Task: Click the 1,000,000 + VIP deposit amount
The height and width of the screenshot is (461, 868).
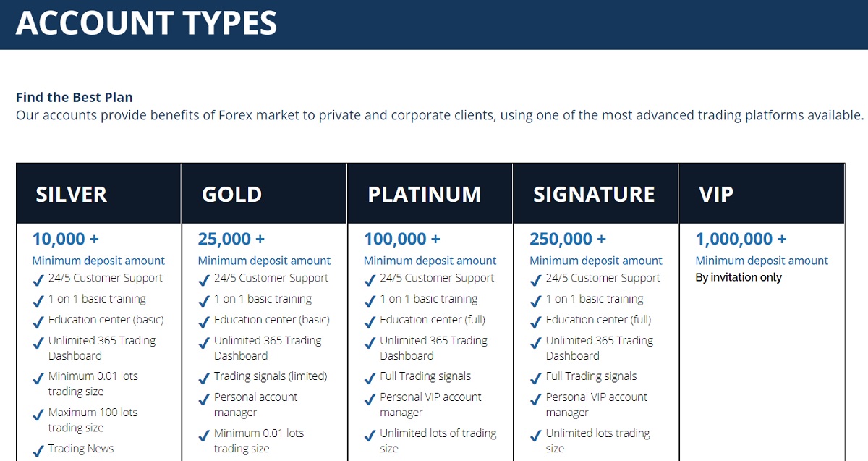Action: tap(741, 239)
